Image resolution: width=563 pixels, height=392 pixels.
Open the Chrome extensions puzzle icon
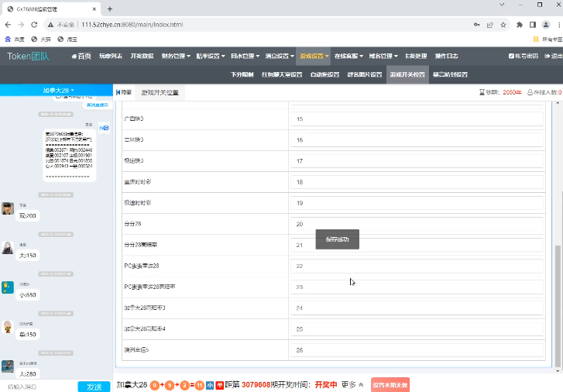(x=520, y=25)
